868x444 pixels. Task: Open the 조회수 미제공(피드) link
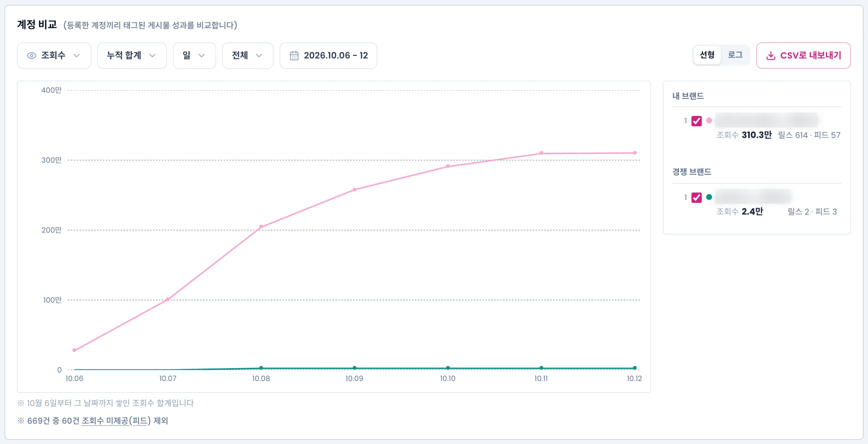point(116,421)
